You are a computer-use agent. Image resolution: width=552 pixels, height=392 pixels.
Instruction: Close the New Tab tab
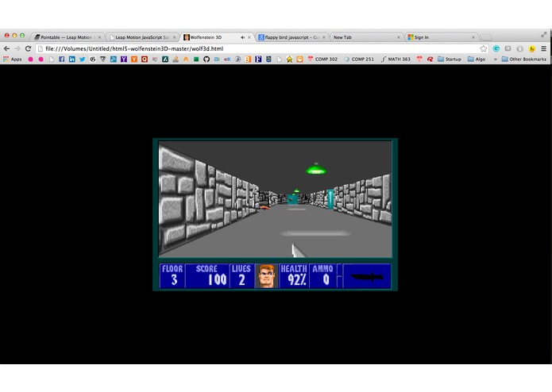click(x=399, y=37)
